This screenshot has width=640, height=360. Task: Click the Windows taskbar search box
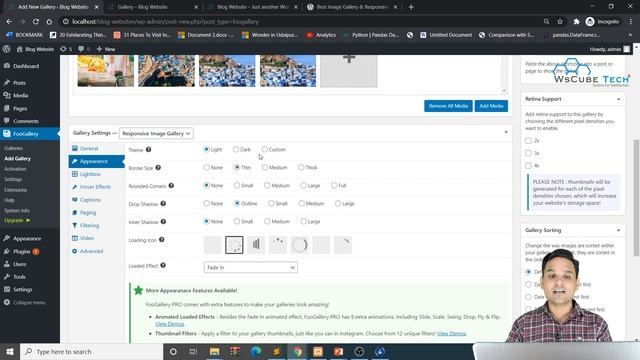pyautogui.click(x=91, y=351)
